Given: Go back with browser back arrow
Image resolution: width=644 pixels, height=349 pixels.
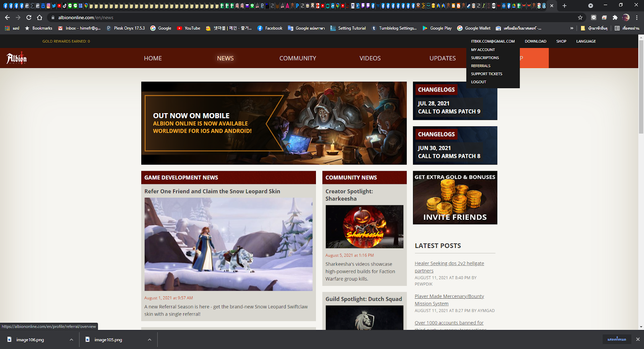Looking at the screenshot, I should tap(7, 17).
